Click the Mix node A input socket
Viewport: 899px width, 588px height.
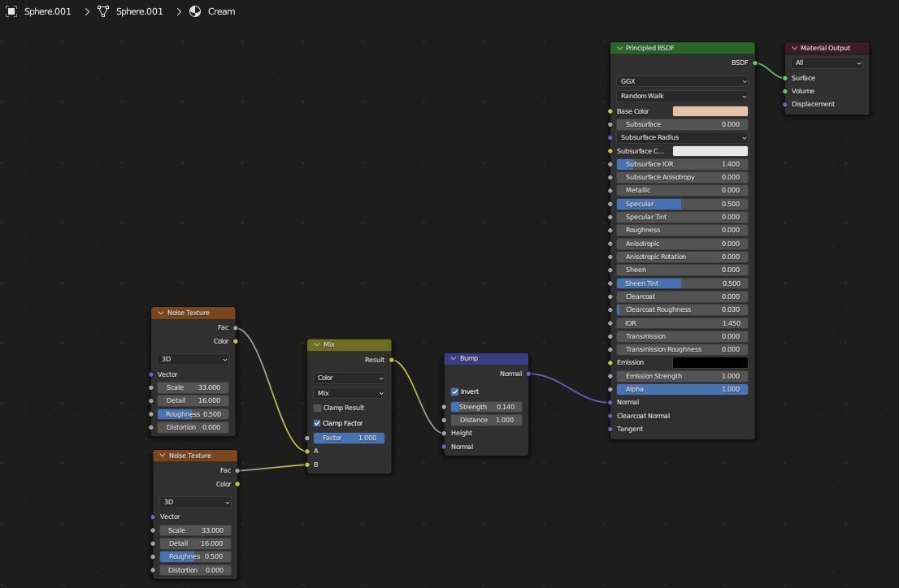[307, 451]
